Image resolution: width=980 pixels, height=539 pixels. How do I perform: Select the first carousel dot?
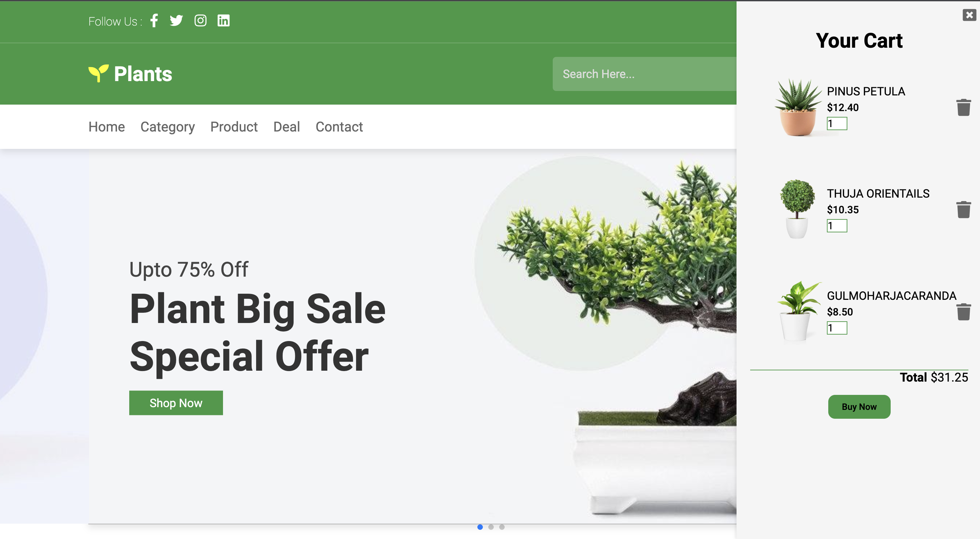(x=480, y=527)
